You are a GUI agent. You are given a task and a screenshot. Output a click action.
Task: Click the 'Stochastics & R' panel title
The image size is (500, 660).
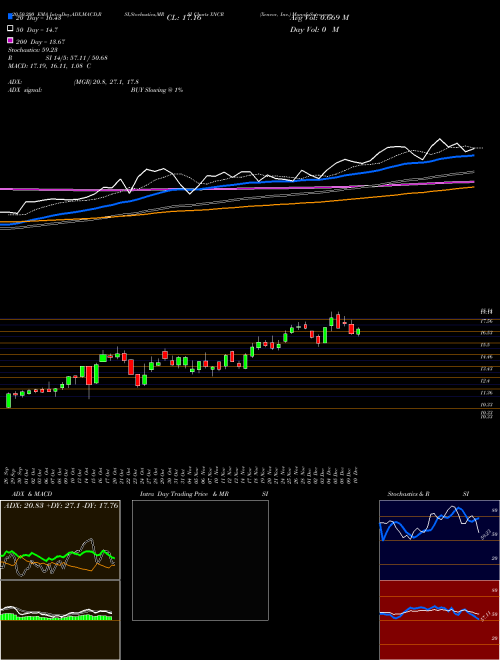408,494
